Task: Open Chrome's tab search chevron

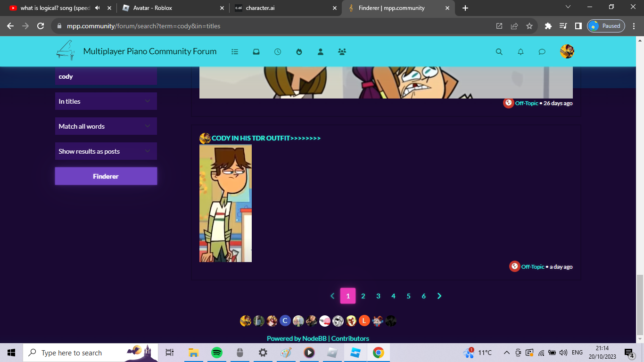Action: pyautogui.click(x=568, y=7)
